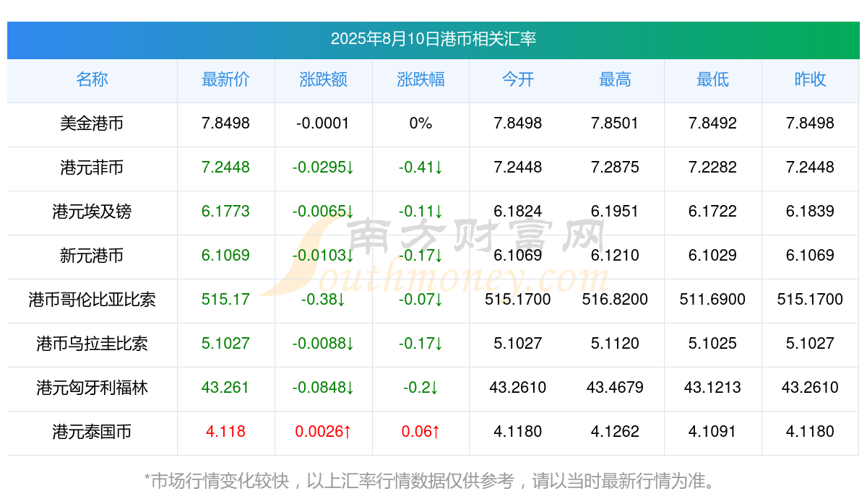This screenshot has width=867, height=504.
Task: Click the red 0.06↑ percent value
Action: (x=420, y=432)
